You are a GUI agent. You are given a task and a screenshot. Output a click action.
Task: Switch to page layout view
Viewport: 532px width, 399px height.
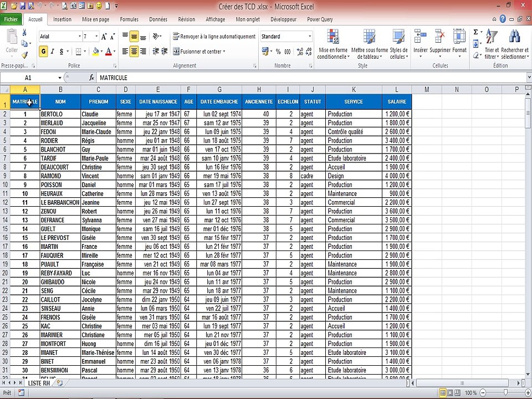tap(450, 393)
